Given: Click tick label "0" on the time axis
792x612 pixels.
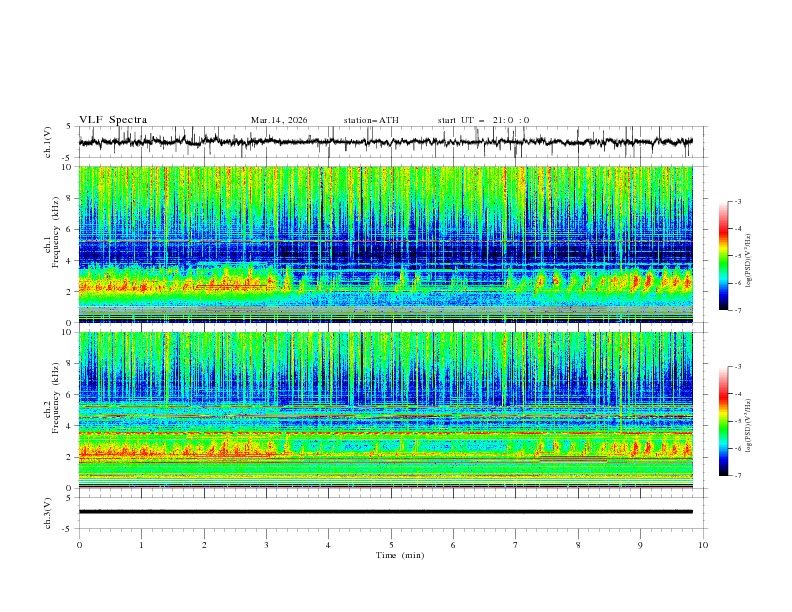Looking at the screenshot, I should (x=79, y=545).
